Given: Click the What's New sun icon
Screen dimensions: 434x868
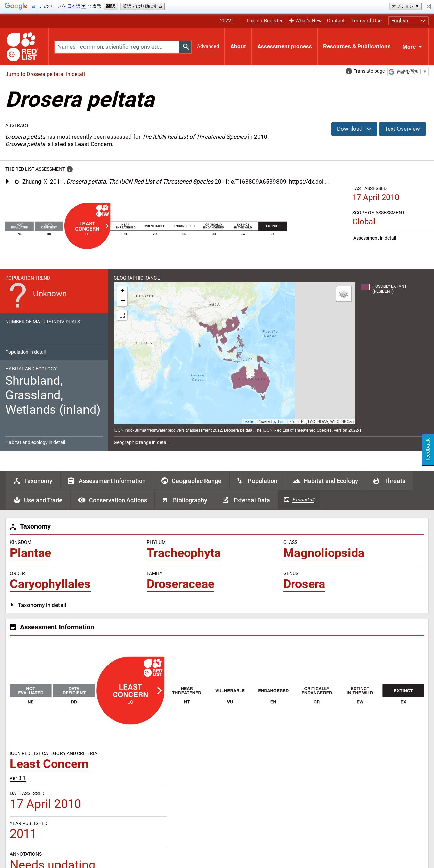Looking at the screenshot, I should (x=291, y=21).
